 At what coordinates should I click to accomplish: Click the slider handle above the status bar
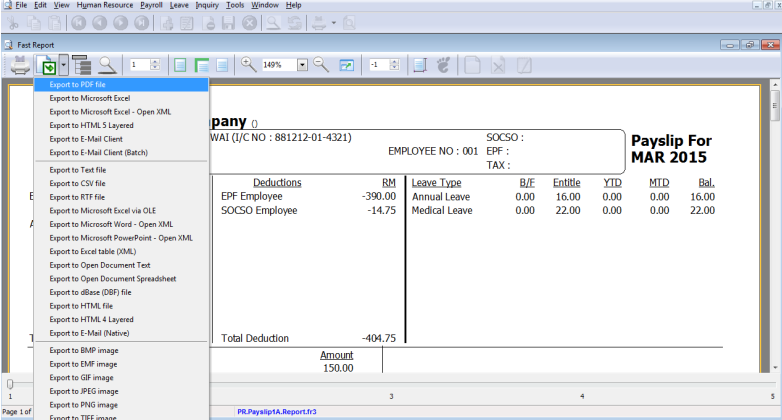point(10,384)
